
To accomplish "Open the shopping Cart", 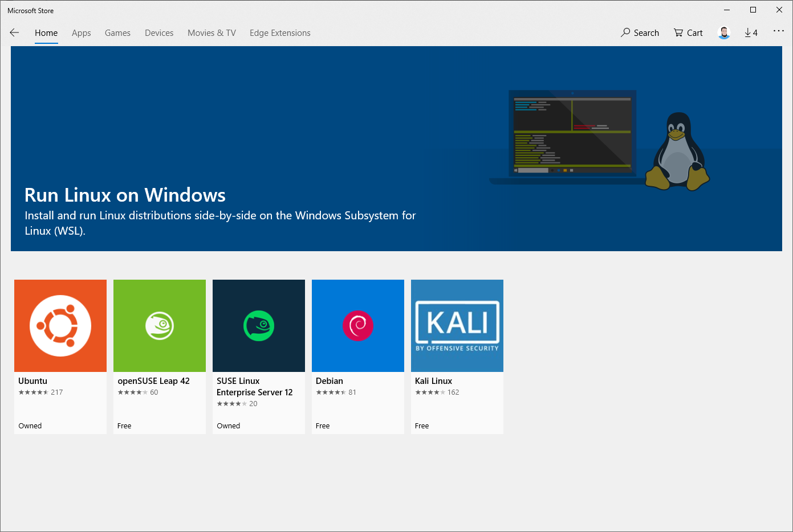I will [688, 32].
